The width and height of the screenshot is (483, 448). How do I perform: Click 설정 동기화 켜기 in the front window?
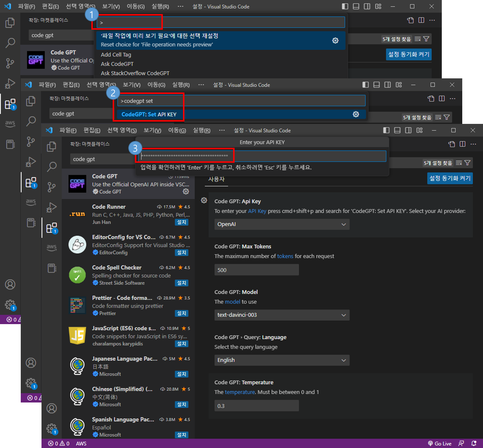[450, 178]
